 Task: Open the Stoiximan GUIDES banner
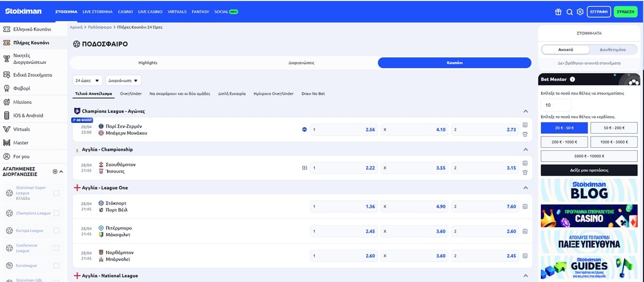click(589, 267)
